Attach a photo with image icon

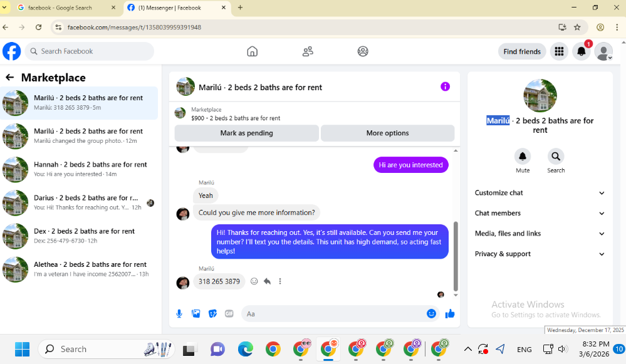(196, 314)
